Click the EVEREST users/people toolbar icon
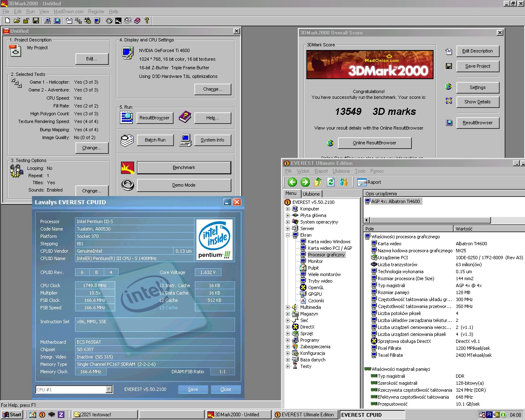Image resolution: width=525 pixels, height=420 pixels. click(343, 182)
